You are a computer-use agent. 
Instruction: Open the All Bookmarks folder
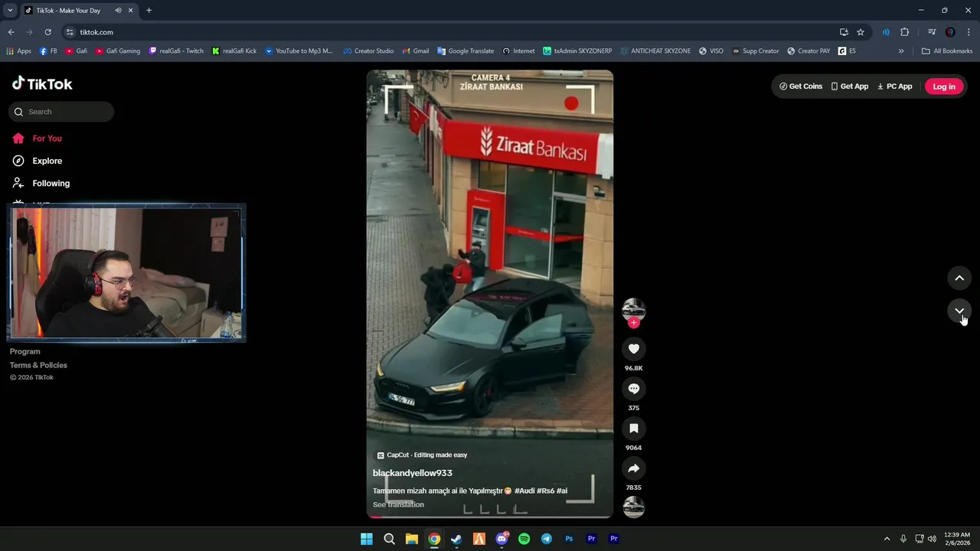947,51
